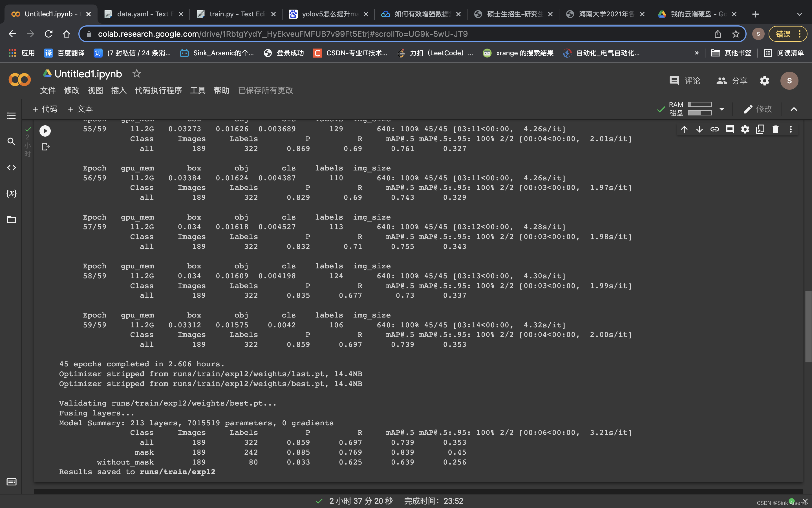The image size is (812, 508).
Task: Collapse the header with the chevron arrow
Action: [x=794, y=109]
